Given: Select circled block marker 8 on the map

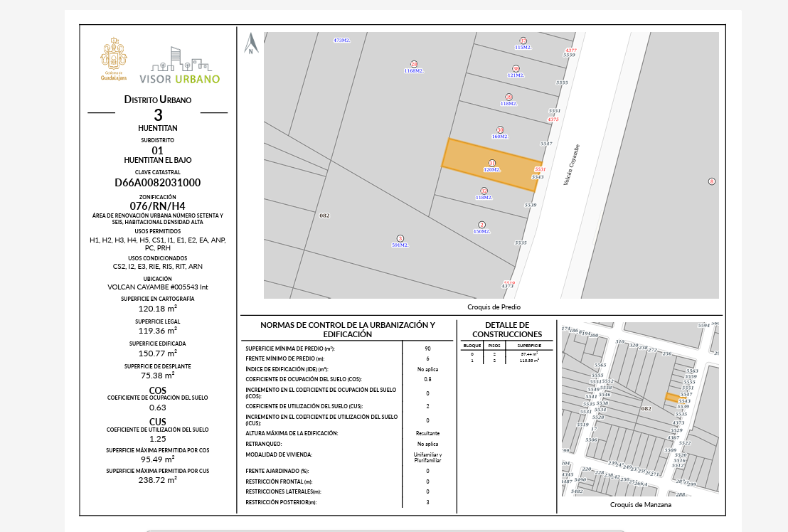Looking at the screenshot, I should tap(712, 181).
